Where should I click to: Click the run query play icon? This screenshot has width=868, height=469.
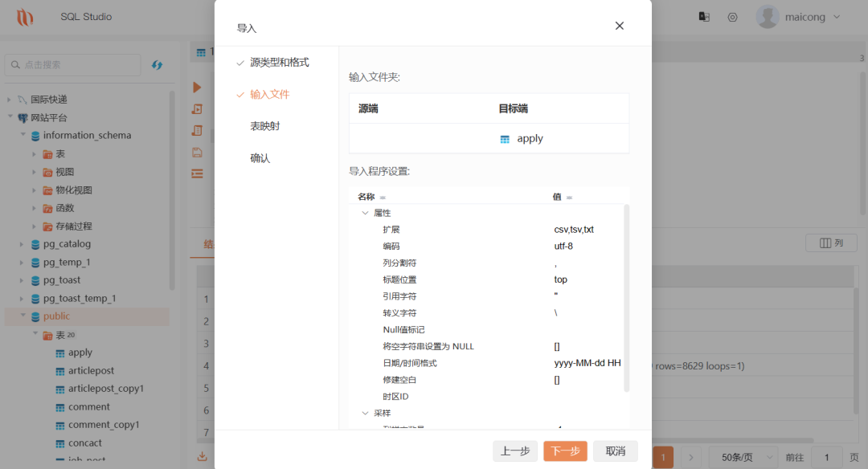pyautogui.click(x=197, y=88)
